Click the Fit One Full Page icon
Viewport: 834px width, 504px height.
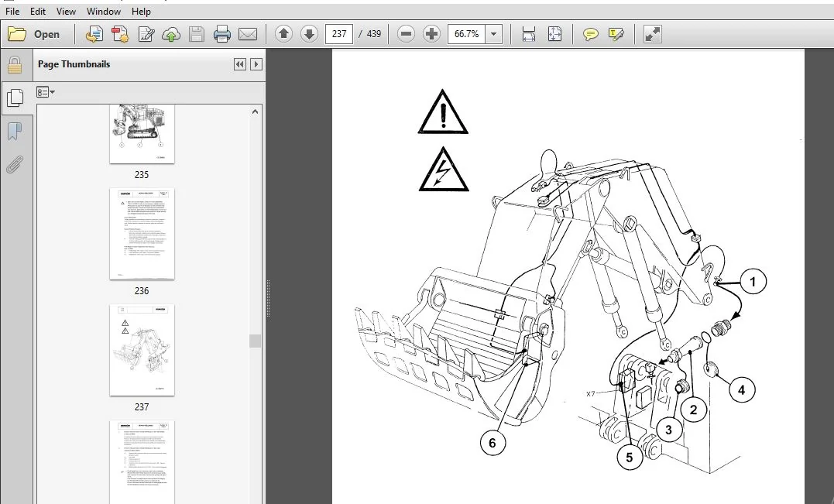tap(554, 34)
